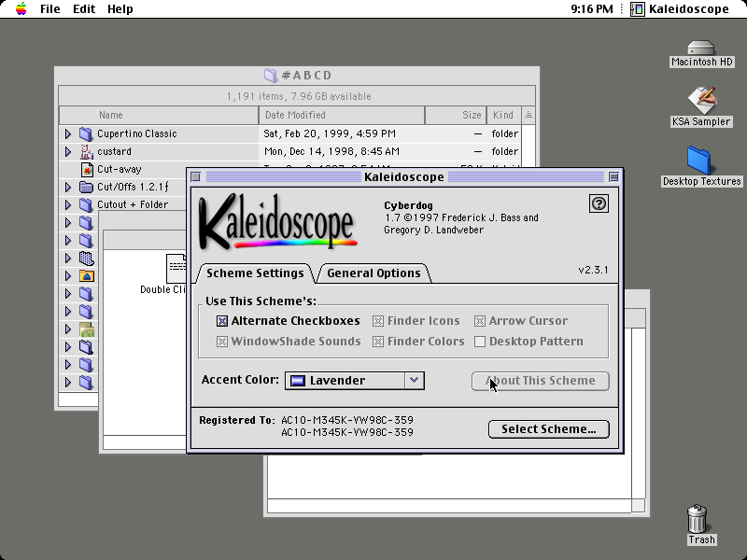Open the Help menu

tap(120, 9)
